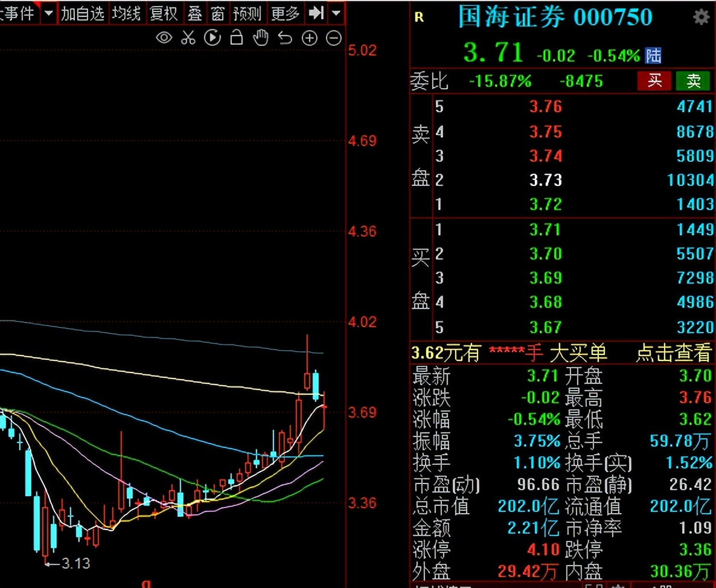Select the hand pan tool
The image size is (716, 588).
tap(261, 37)
